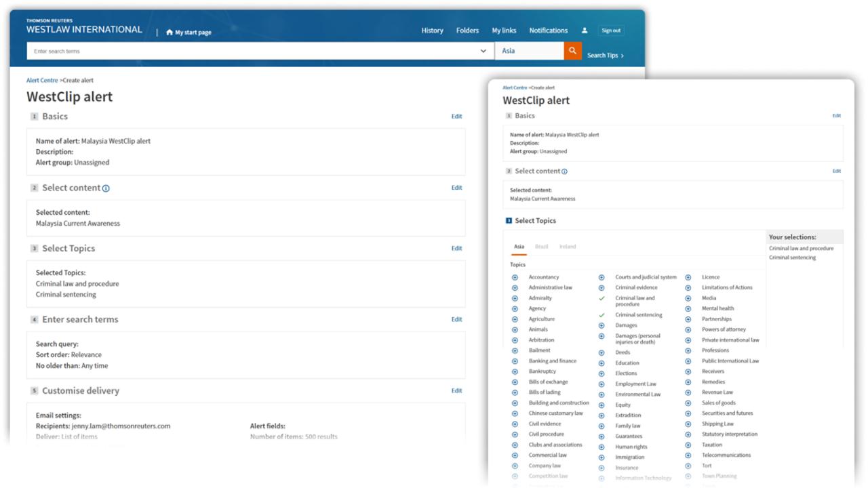Switch to the Brazil tab
868x488 pixels.
coord(541,247)
